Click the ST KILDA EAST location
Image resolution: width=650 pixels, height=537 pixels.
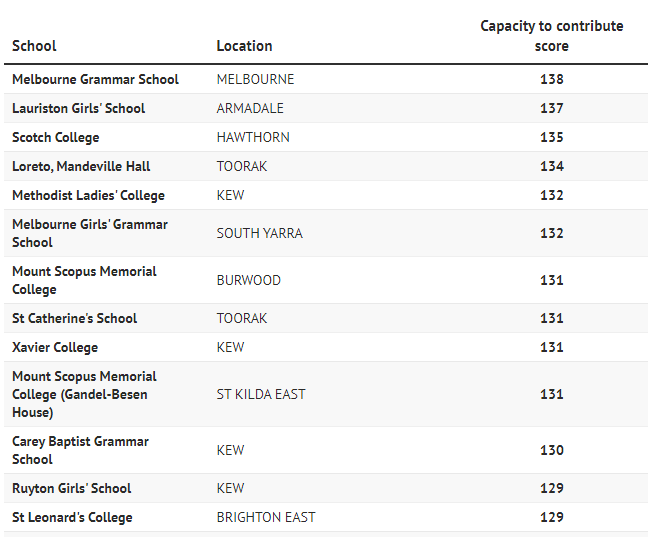pos(261,394)
